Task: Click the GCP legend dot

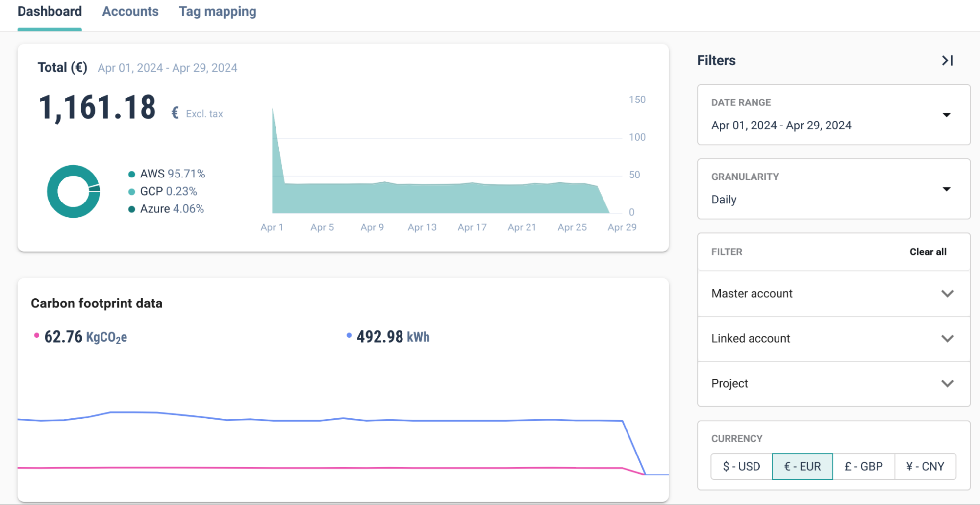Action: click(131, 192)
